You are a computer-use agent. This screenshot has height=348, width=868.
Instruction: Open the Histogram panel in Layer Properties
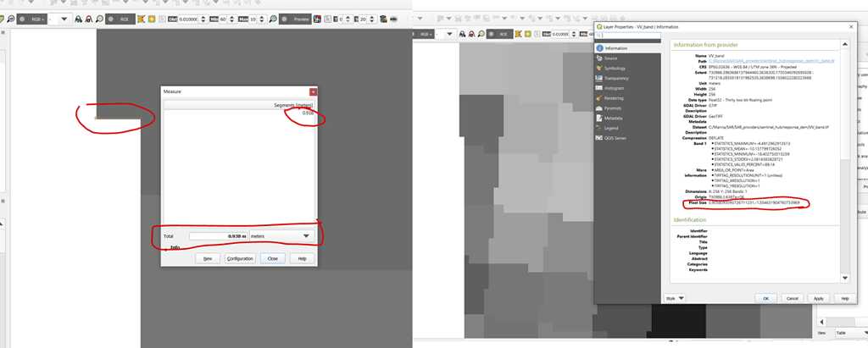point(614,88)
